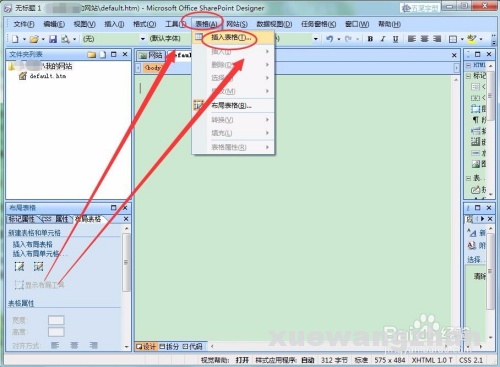
Task: Open the Open-file dropdown arrow
Action: (43, 39)
